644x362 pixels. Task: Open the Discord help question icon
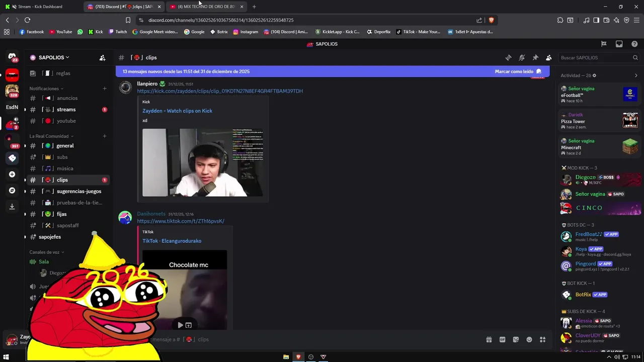pyautogui.click(x=634, y=44)
